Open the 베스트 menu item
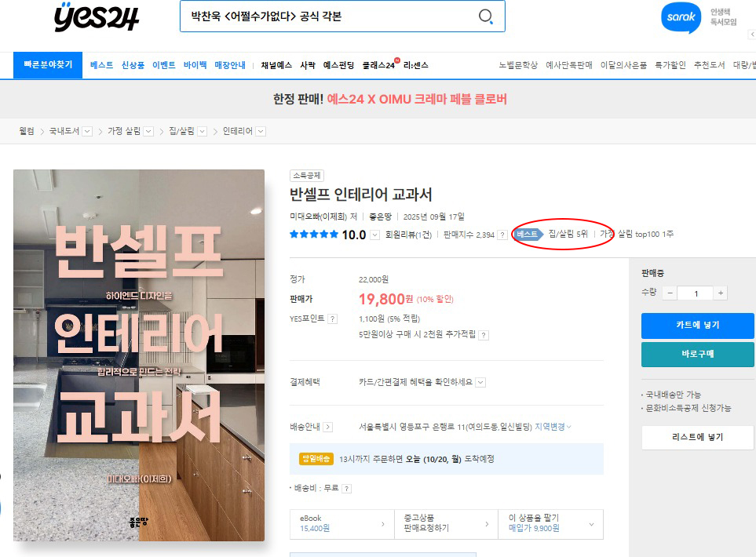The height and width of the screenshot is (557, 756). [x=102, y=65]
